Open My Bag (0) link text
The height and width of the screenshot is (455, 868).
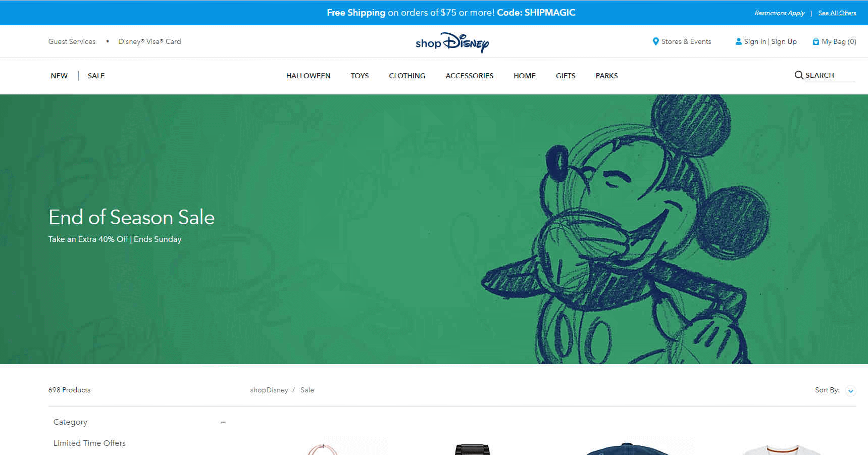839,41
